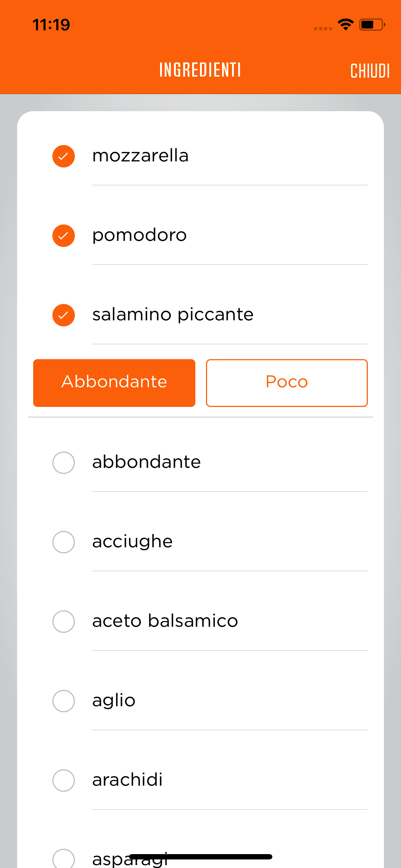The height and width of the screenshot is (868, 401).
Task: Tap the salamino piccante text label
Action: [173, 315]
